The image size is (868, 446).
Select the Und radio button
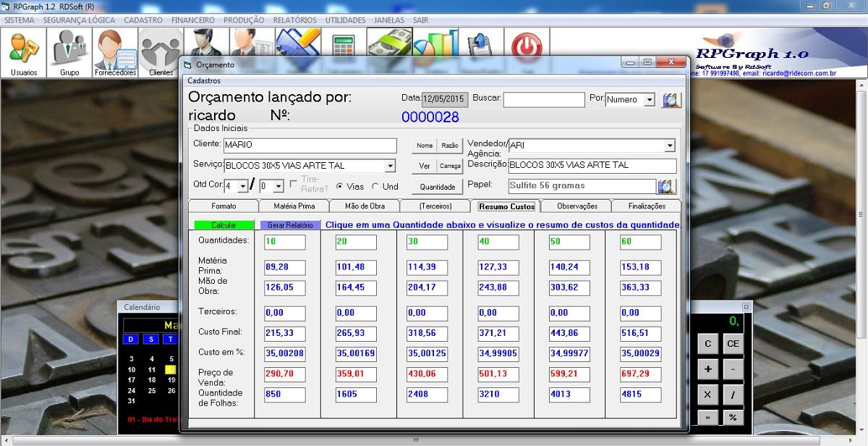(x=375, y=186)
